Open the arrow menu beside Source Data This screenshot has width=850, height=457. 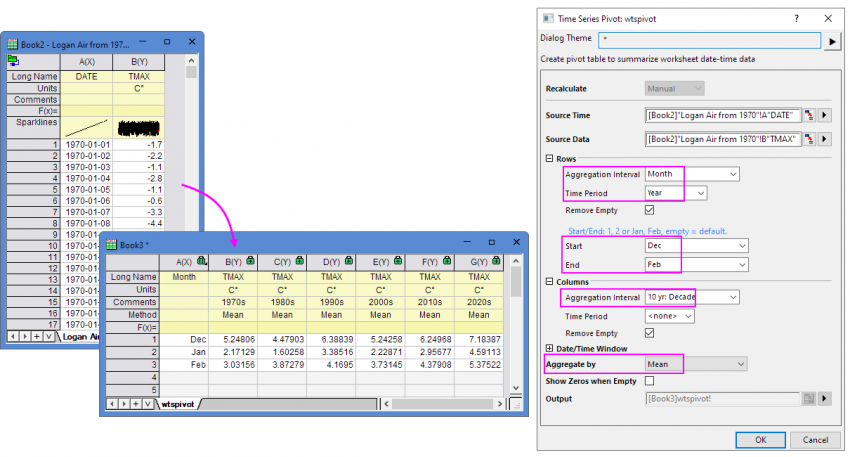click(825, 139)
